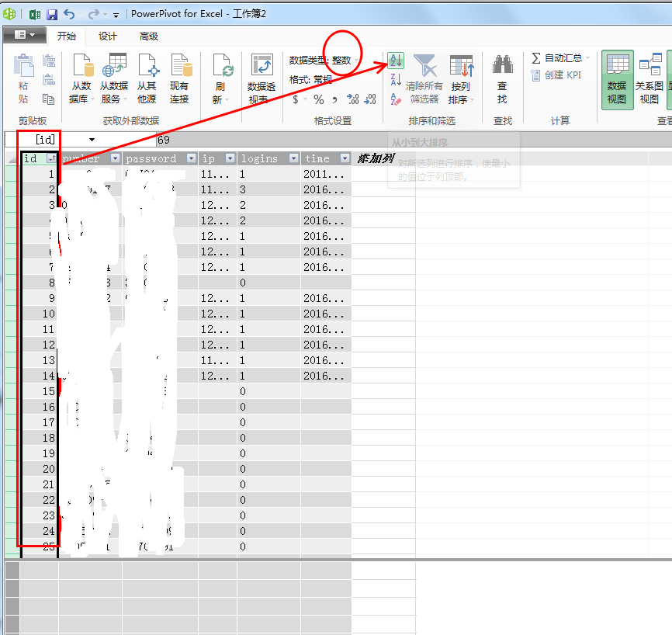Open From Database import button
Image resolution: width=672 pixels, height=635 pixels.
[x=81, y=79]
